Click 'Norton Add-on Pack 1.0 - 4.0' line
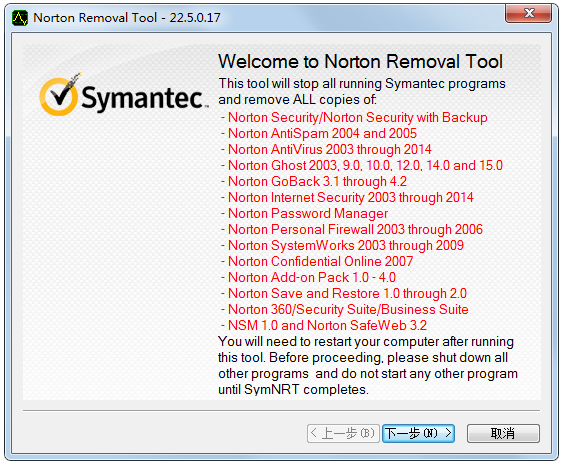Screen dimensions: 563x466 (x=308, y=277)
